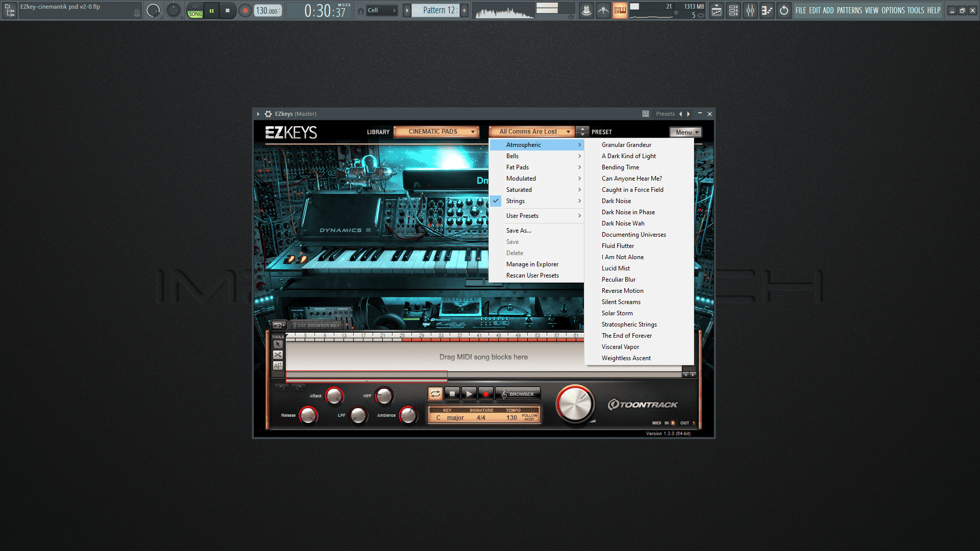Step preset with up/down arrows beside Preset
The height and width of the screenshot is (551, 980).
pos(582,132)
